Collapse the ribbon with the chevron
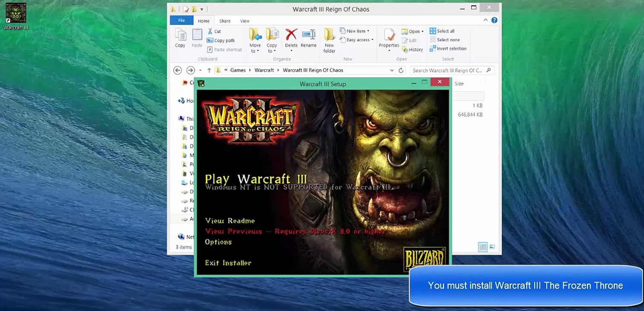 tap(486, 20)
